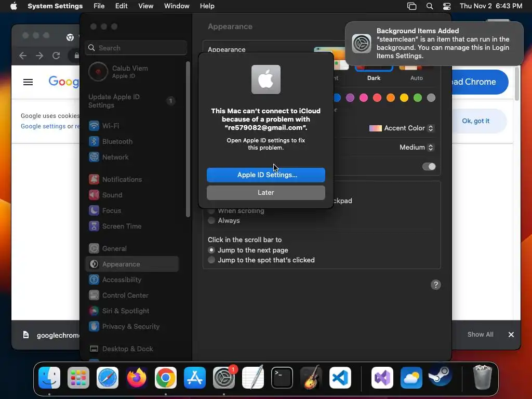
Task: Click the Background Items Added notification
Action: (x=434, y=44)
